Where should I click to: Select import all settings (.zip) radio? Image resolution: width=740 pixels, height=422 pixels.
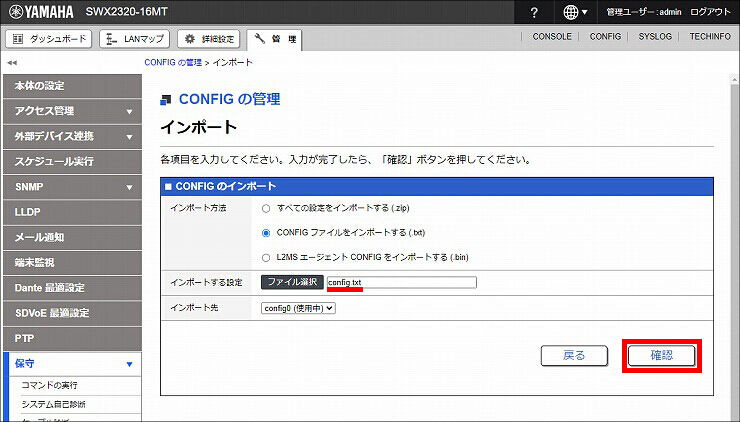coord(266,208)
